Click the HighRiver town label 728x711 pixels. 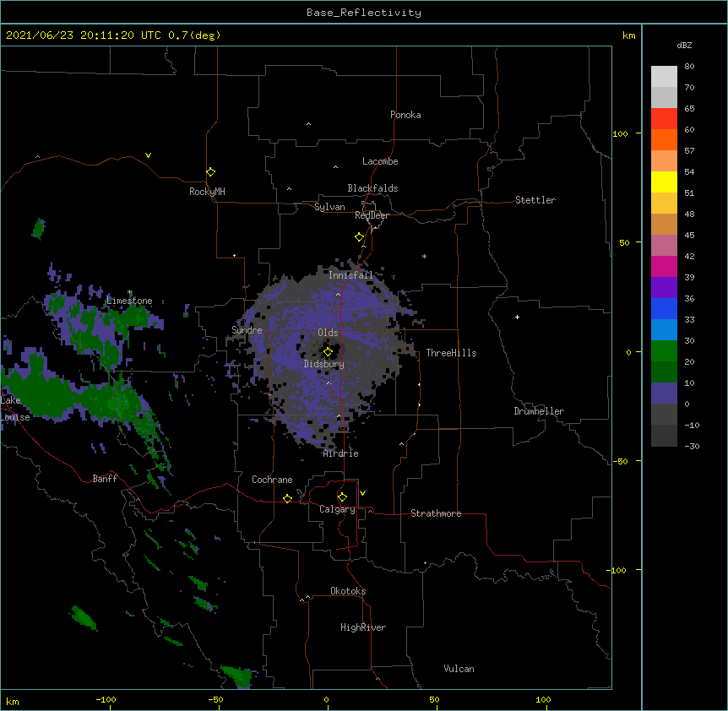coord(363,627)
